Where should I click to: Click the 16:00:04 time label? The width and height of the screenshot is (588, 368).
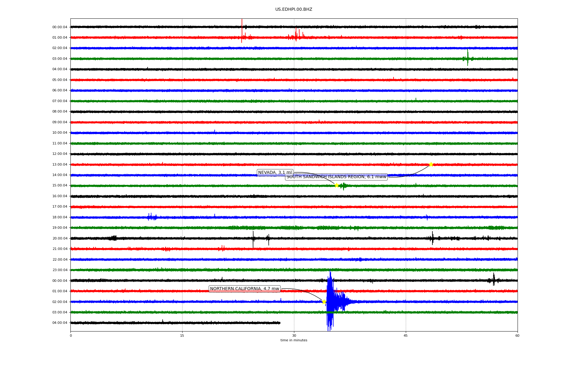click(x=60, y=196)
